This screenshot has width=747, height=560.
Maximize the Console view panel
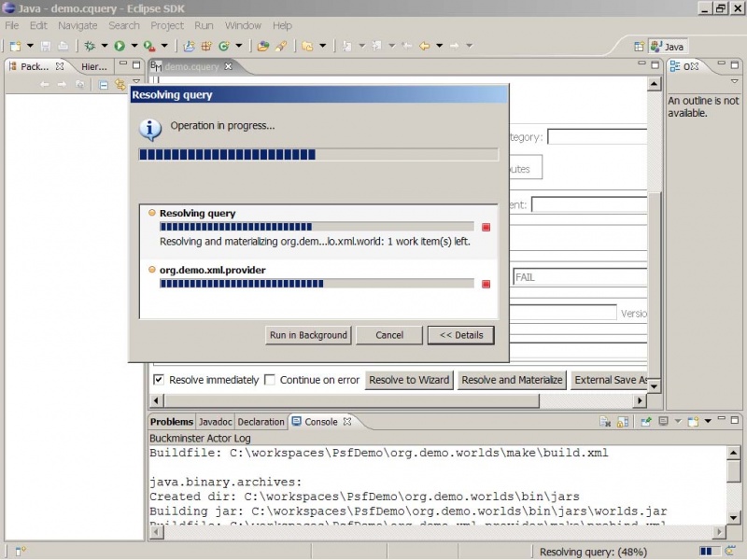734,420
